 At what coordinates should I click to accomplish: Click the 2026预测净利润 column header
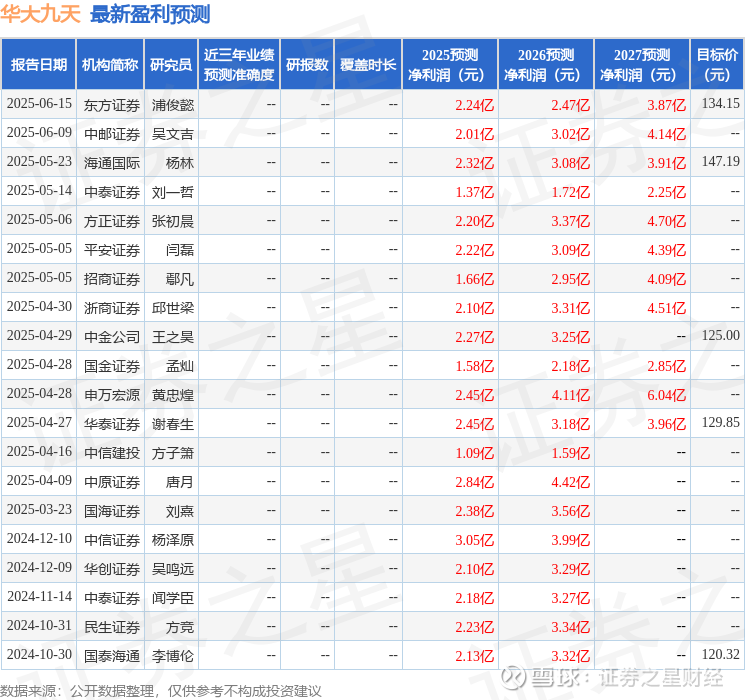546,65
